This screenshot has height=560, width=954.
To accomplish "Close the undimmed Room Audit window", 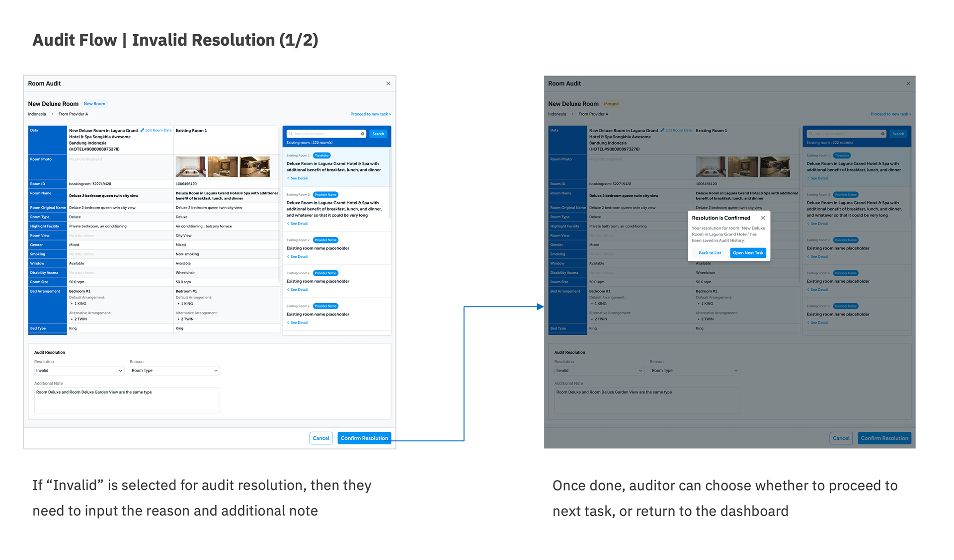I will 388,83.
